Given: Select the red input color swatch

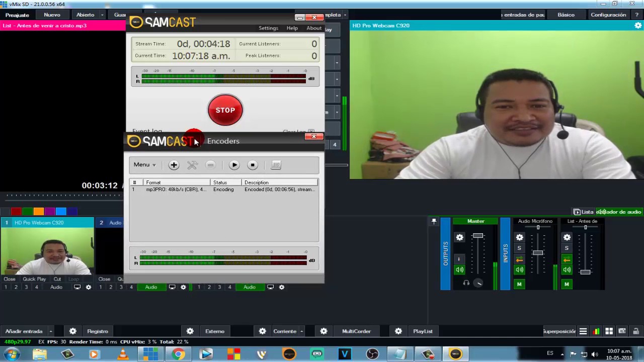Looking at the screenshot, I should click(17, 212).
